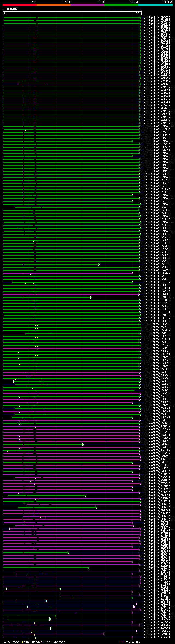Click the white query bar for AU196857
This screenshot has height=644, width=175.
(x=72, y=11)
